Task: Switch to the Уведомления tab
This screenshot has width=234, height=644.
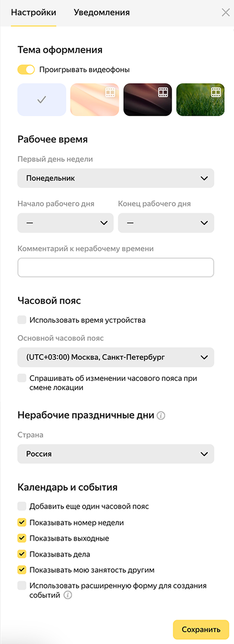Action: [x=102, y=13]
